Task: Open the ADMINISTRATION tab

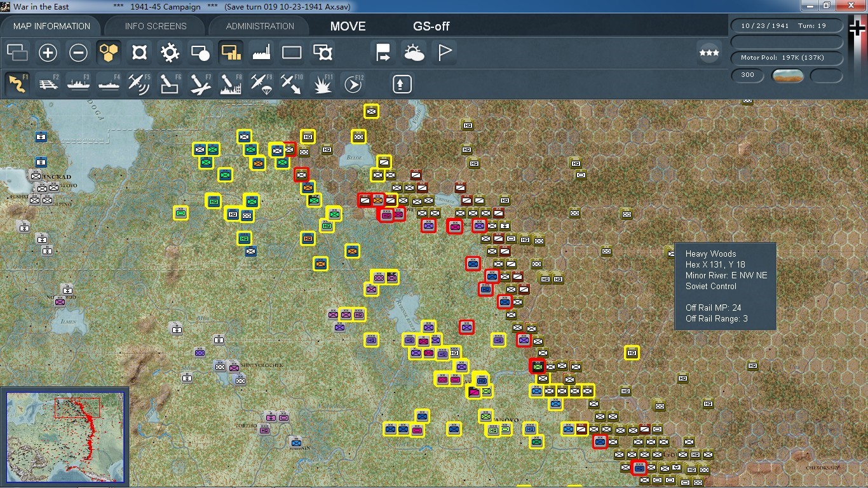Action: click(x=260, y=26)
